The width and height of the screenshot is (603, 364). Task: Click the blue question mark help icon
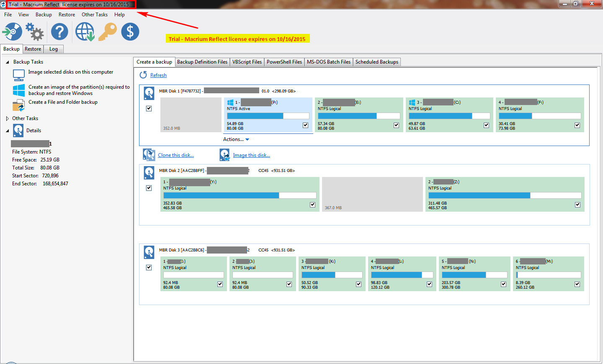point(59,32)
